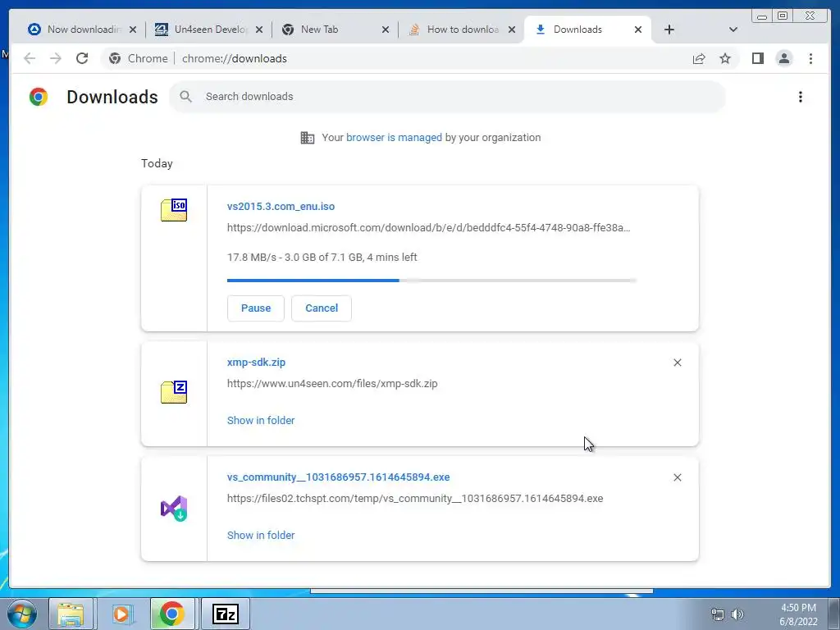Click the Visual Studio installer file icon
The width and height of the screenshot is (840, 630).
click(x=174, y=509)
